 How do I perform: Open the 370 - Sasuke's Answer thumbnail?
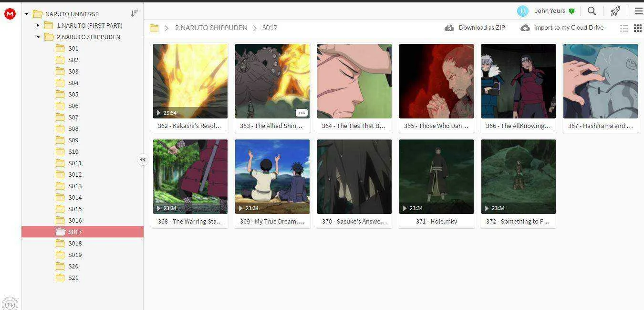pyautogui.click(x=354, y=177)
